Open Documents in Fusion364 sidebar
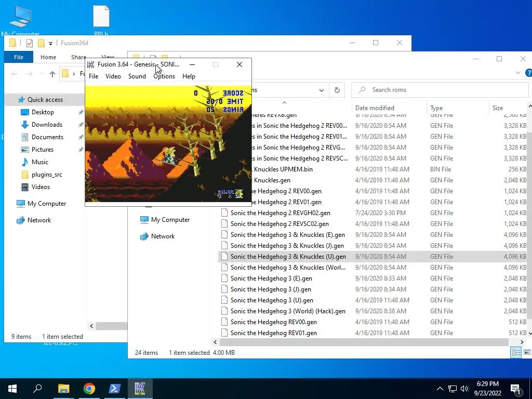Screen dimensions: 532x399 pyautogui.click(x=47, y=137)
